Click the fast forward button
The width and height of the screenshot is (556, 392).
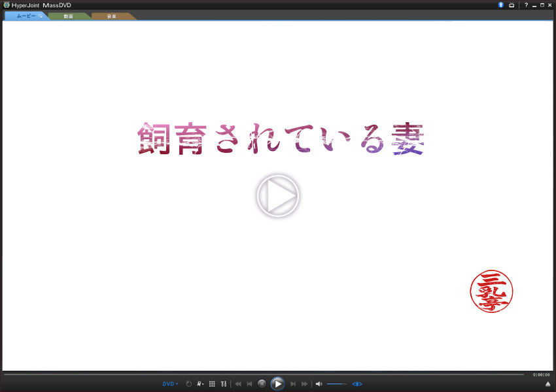coord(305,384)
